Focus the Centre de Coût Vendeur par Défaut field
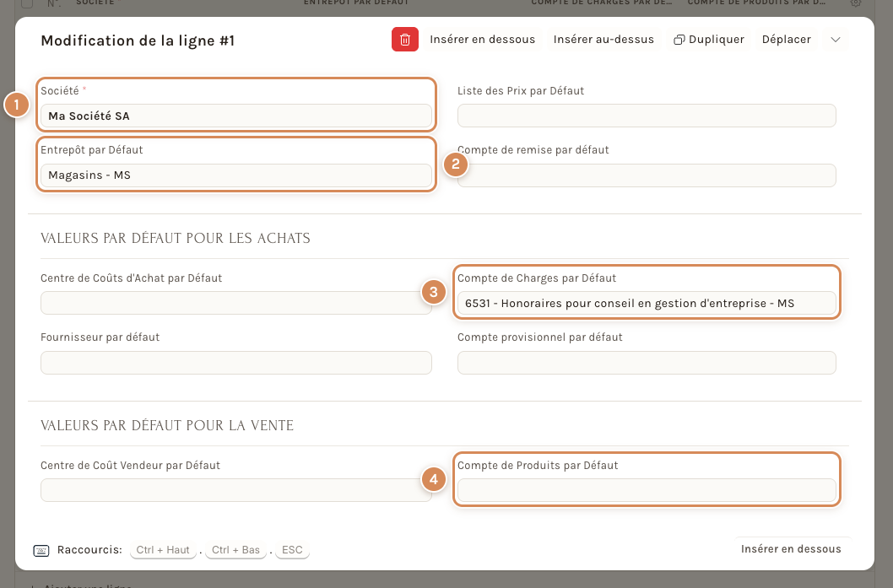The width and height of the screenshot is (893, 588). coord(236,490)
